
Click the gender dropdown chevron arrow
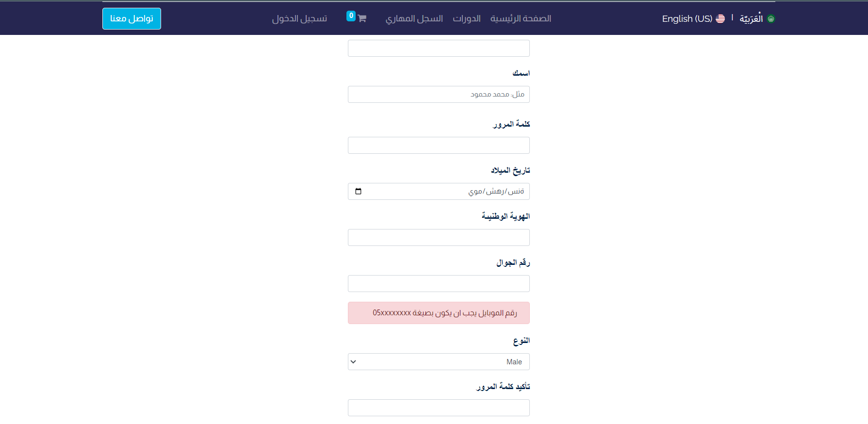pos(353,362)
